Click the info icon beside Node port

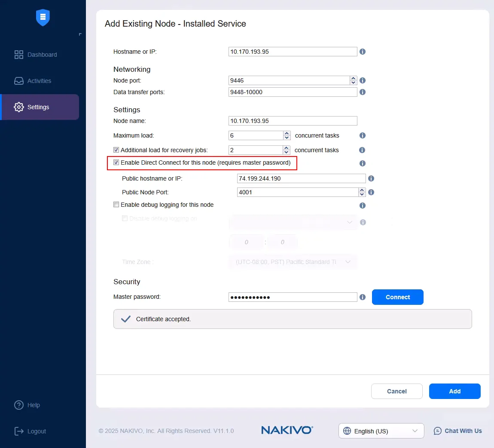click(x=363, y=80)
